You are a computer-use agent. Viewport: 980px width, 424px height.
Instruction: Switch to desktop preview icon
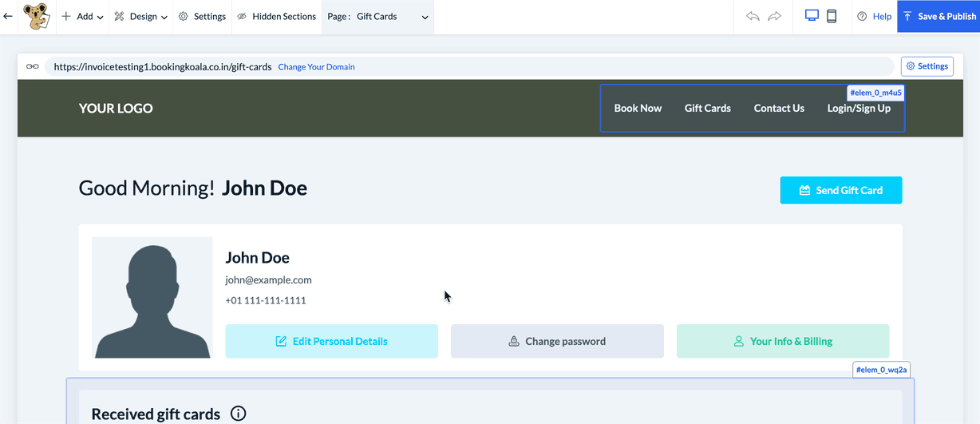(812, 16)
